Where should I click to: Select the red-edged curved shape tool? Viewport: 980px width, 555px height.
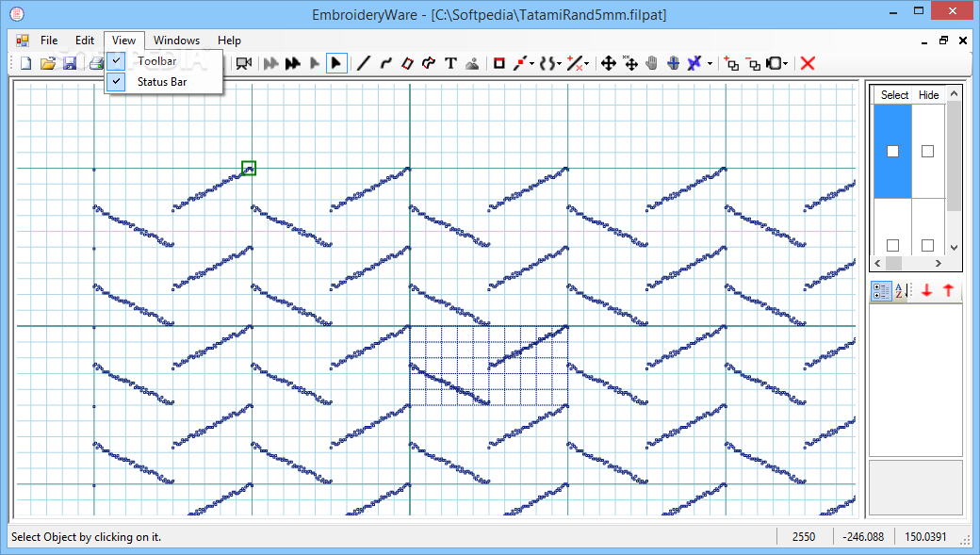(429, 63)
